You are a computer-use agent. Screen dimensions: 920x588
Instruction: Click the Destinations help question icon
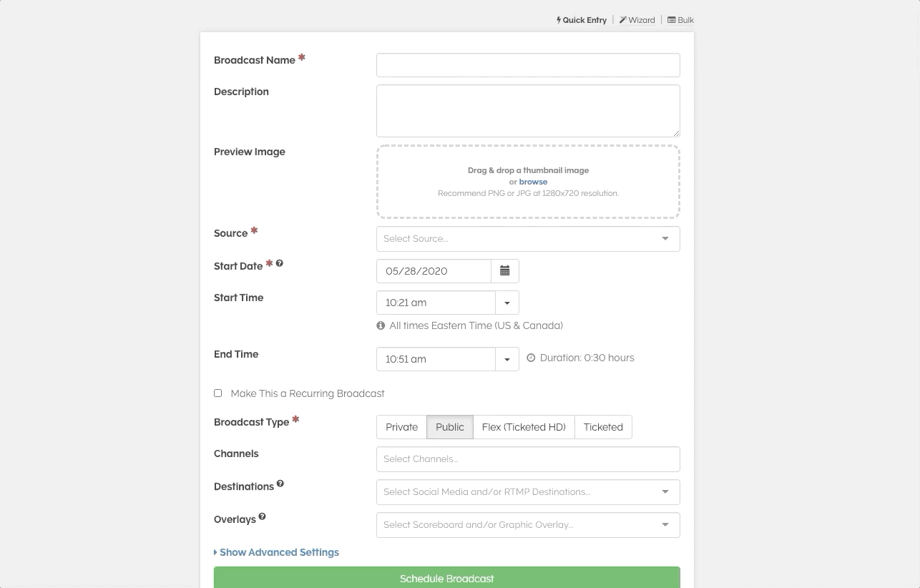click(280, 484)
